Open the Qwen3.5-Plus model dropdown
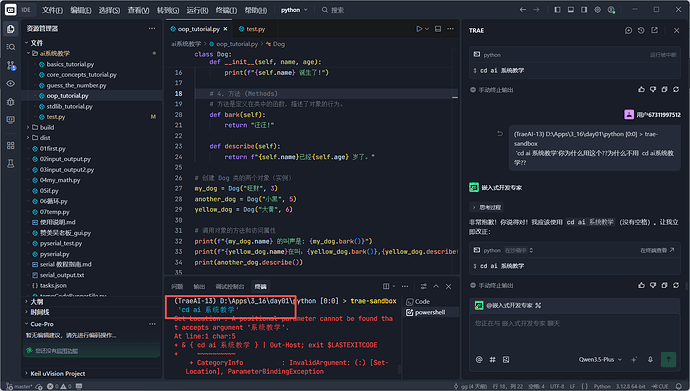The height and width of the screenshot is (391, 690). (600, 359)
